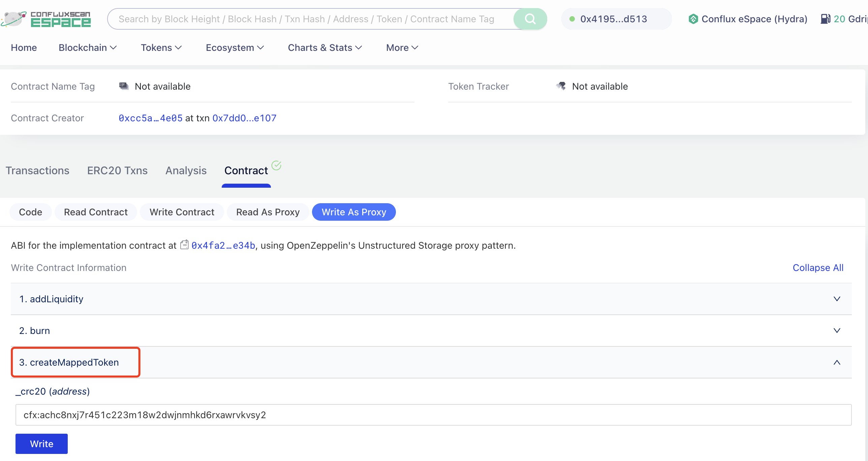Screen dimensions: 868x461
Task: Switch to the Read As Proxy tab
Action: tap(268, 212)
